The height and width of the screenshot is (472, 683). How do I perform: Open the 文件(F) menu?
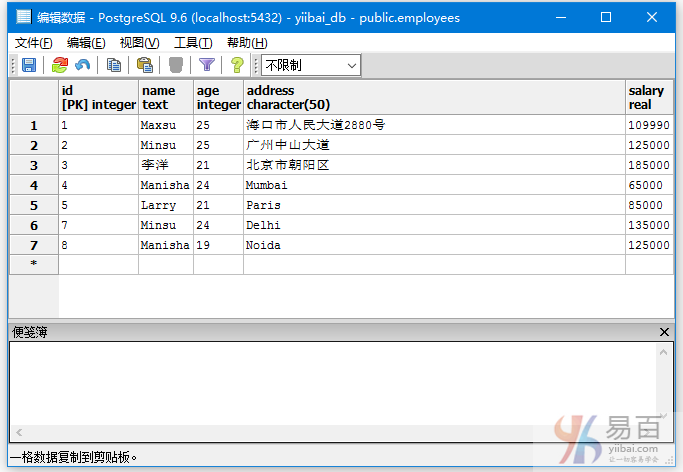click(x=34, y=42)
